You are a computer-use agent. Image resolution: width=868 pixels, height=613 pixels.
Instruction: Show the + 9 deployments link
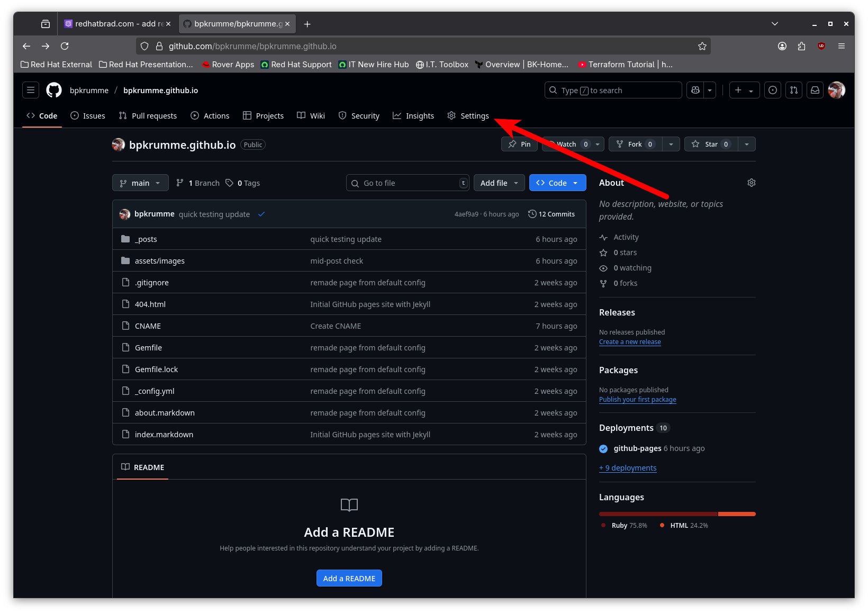[x=628, y=468]
